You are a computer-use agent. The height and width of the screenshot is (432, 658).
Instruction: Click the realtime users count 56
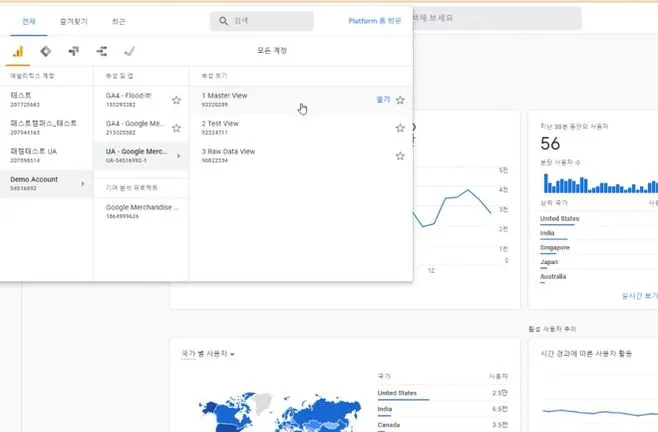coord(550,144)
